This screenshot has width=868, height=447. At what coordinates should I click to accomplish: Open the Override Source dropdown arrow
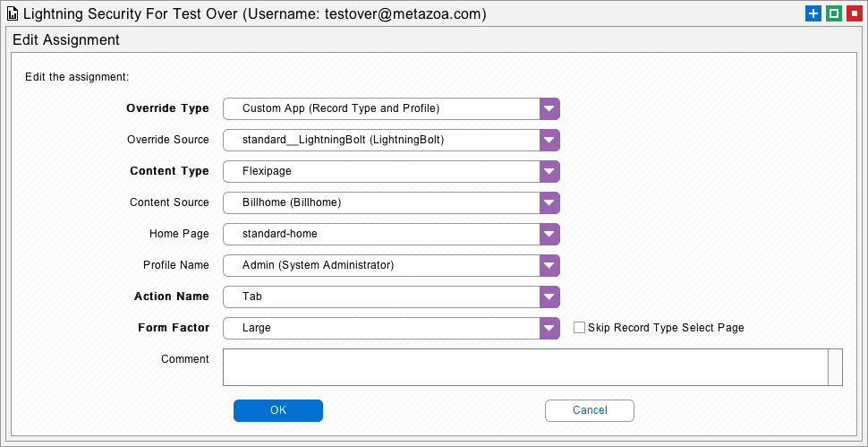click(x=549, y=140)
